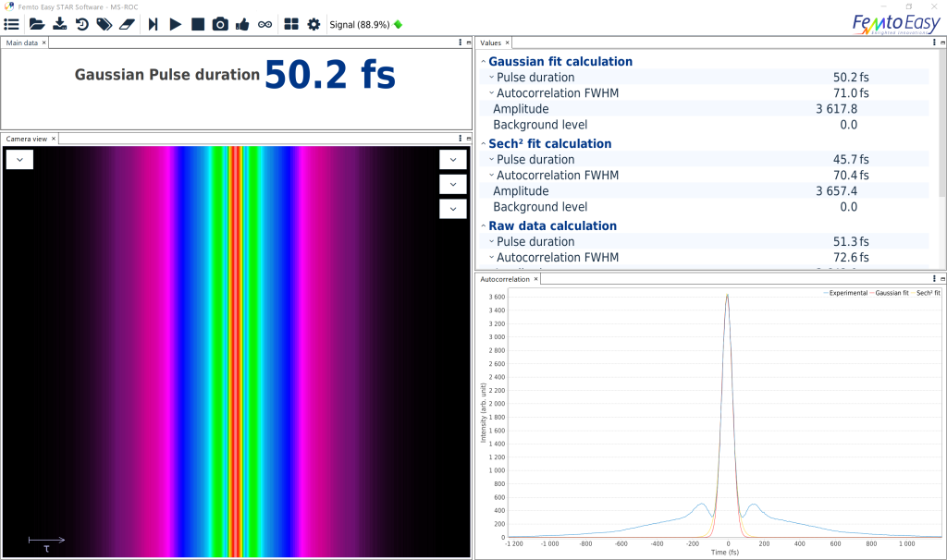Collapse the Gaussian fit calculation section
Viewport: 947px width, 560px height.
pos(482,62)
